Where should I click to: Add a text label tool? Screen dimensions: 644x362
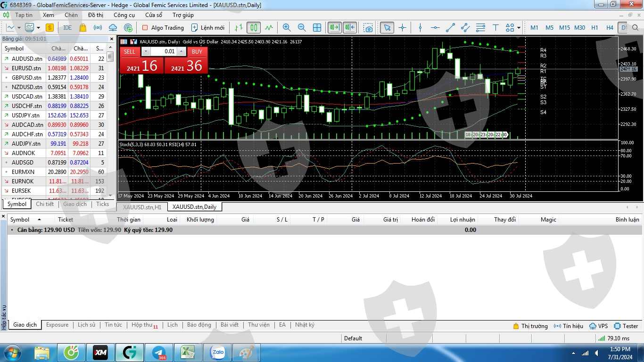point(495,28)
